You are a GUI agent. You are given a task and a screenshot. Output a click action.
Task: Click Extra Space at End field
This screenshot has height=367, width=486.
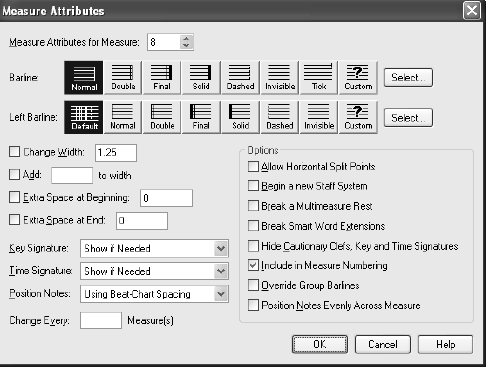coord(142,221)
